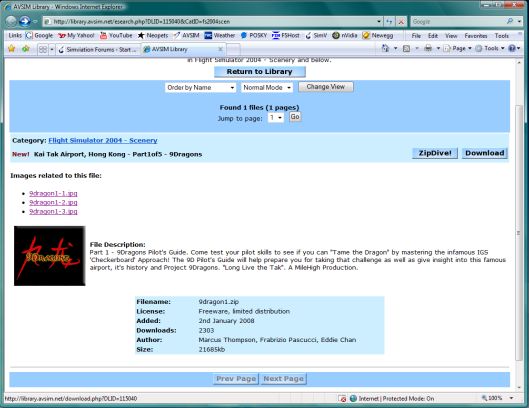
Task: Open the Order by Name dropdown
Action: [x=200, y=87]
